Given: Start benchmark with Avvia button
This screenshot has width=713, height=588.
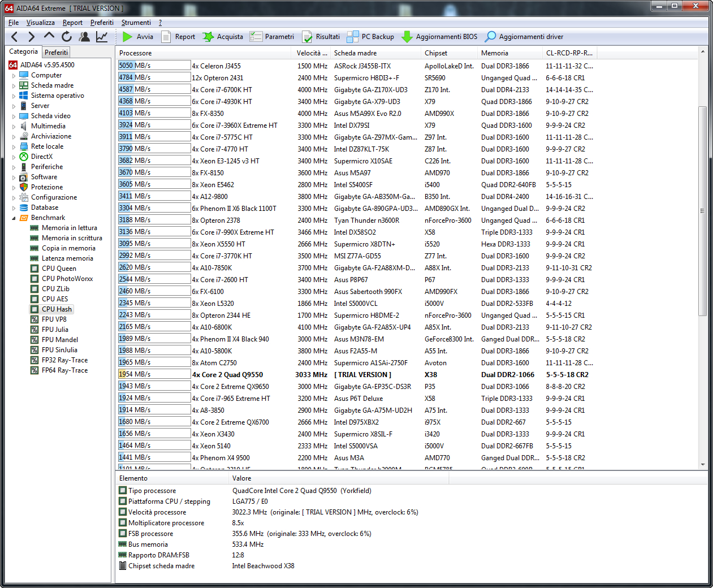Looking at the screenshot, I should click(x=138, y=37).
